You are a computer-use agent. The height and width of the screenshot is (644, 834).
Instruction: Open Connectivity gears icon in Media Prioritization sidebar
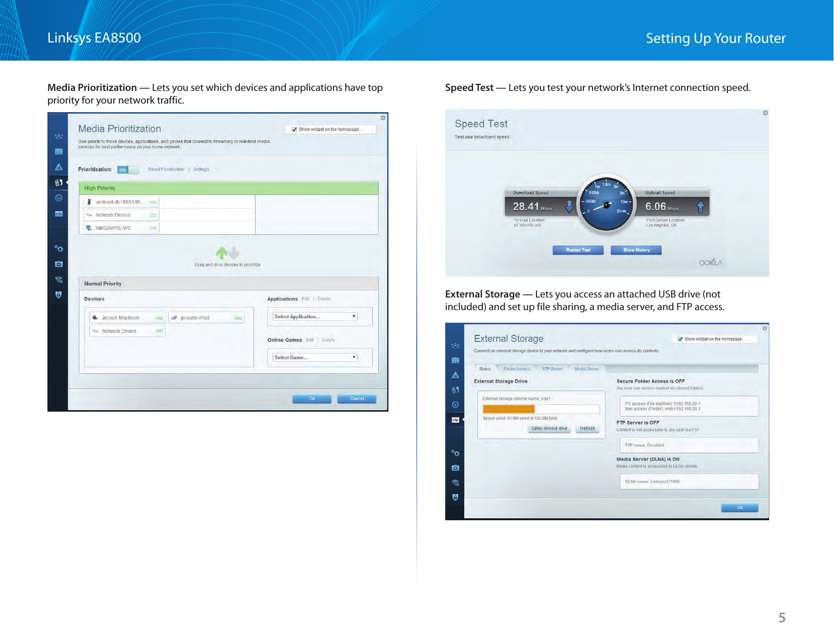pos(59,249)
